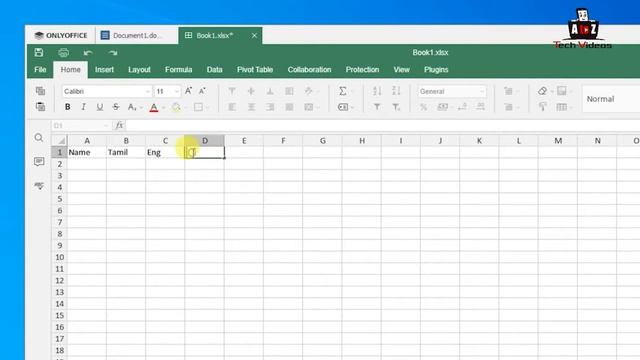Image resolution: width=640 pixels, height=360 pixels.
Task: Sort the selection ascending
Action: 377,91
